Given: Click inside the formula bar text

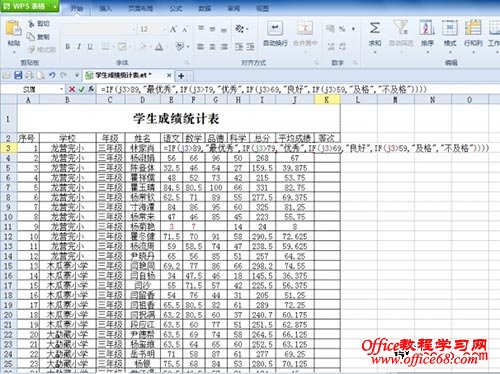Looking at the screenshot, I should (263, 89).
